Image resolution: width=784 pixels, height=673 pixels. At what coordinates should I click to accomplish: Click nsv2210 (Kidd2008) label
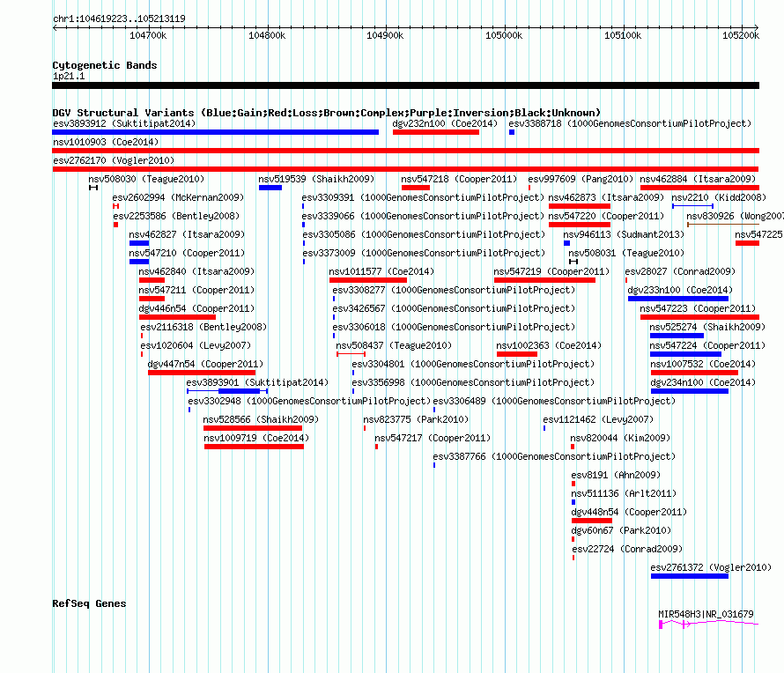pyautogui.click(x=719, y=197)
